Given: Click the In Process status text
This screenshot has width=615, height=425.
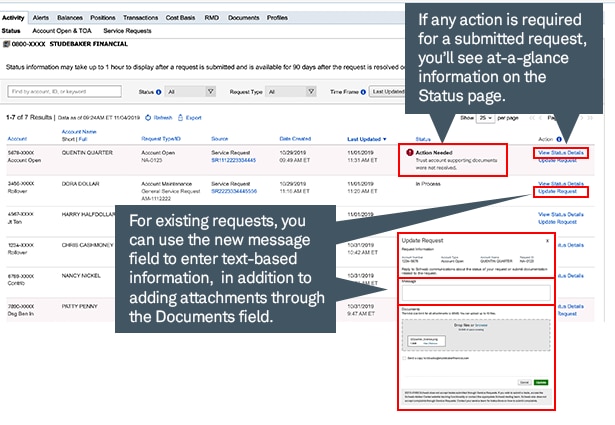Looking at the screenshot, I should (428, 183).
